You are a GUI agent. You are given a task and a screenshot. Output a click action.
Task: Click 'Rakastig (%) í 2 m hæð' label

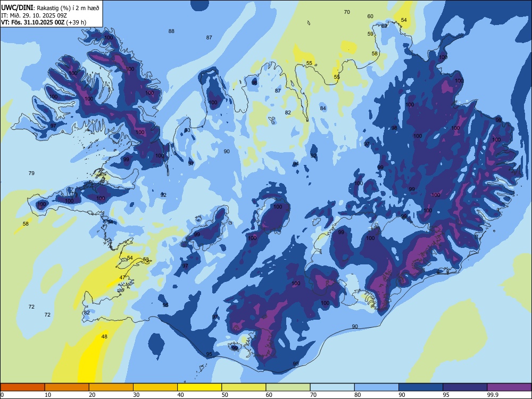coord(68,8)
